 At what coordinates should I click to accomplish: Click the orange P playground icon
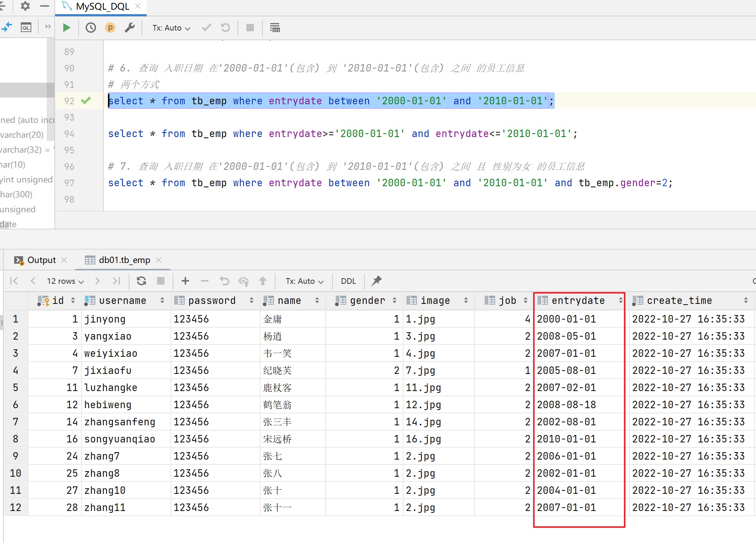110,28
